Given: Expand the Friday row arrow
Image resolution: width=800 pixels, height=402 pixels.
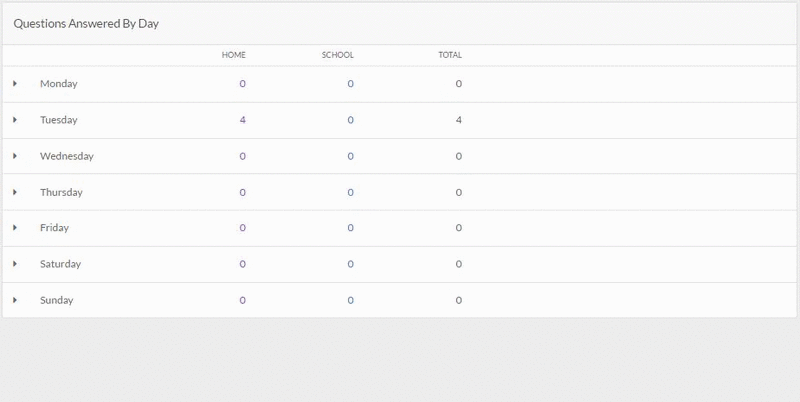Looking at the screenshot, I should [x=15, y=228].
